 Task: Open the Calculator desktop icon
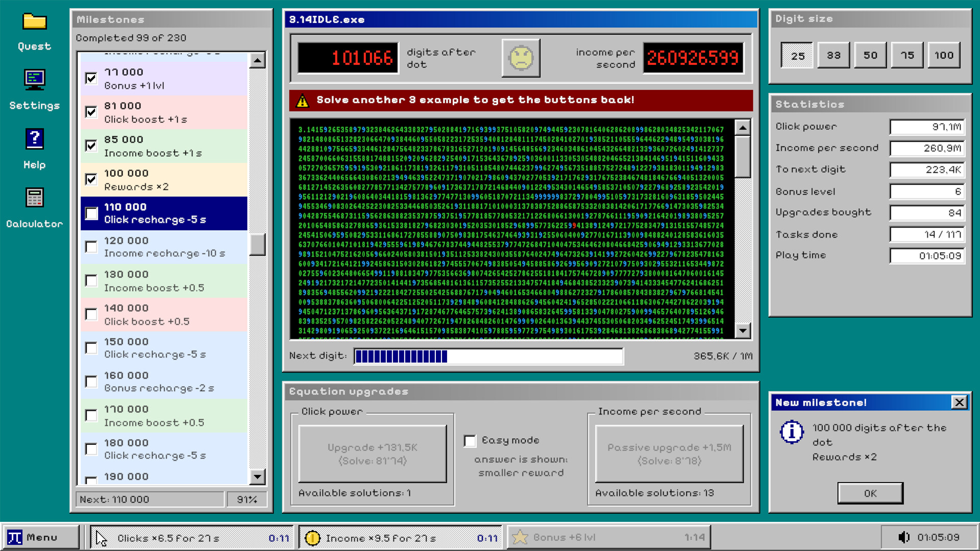tap(34, 197)
